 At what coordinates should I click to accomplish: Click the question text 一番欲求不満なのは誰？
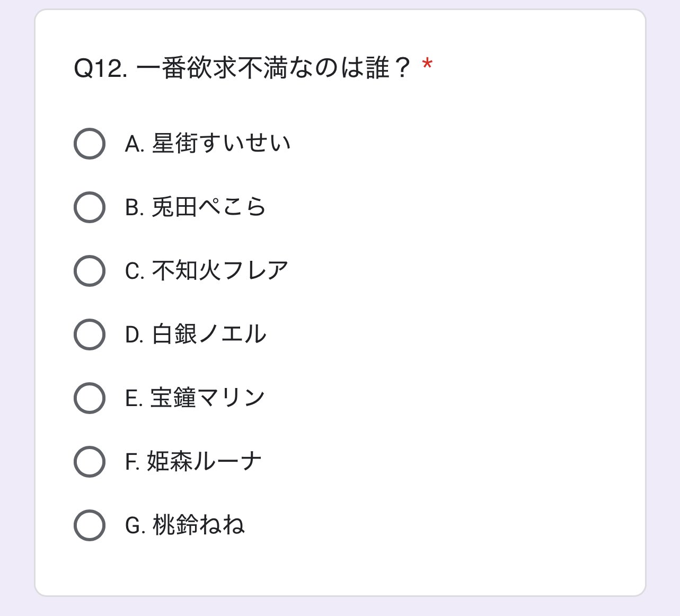273,68
